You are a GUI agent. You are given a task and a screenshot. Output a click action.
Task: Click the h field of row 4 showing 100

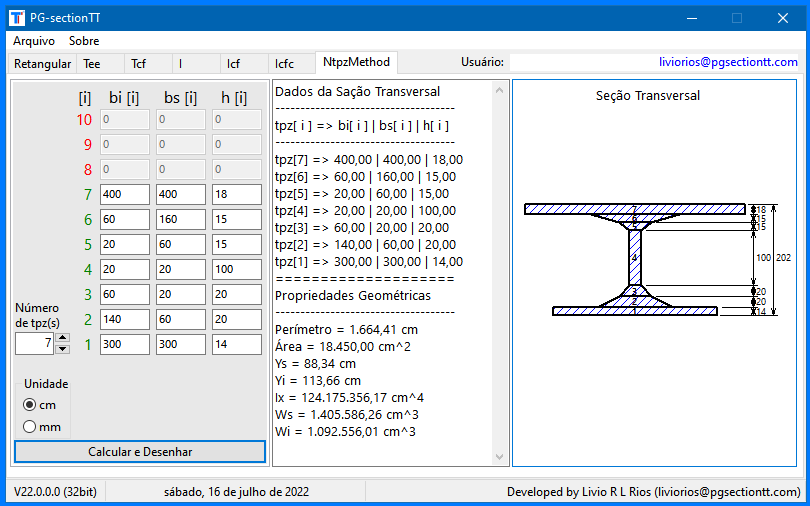tap(237, 270)
